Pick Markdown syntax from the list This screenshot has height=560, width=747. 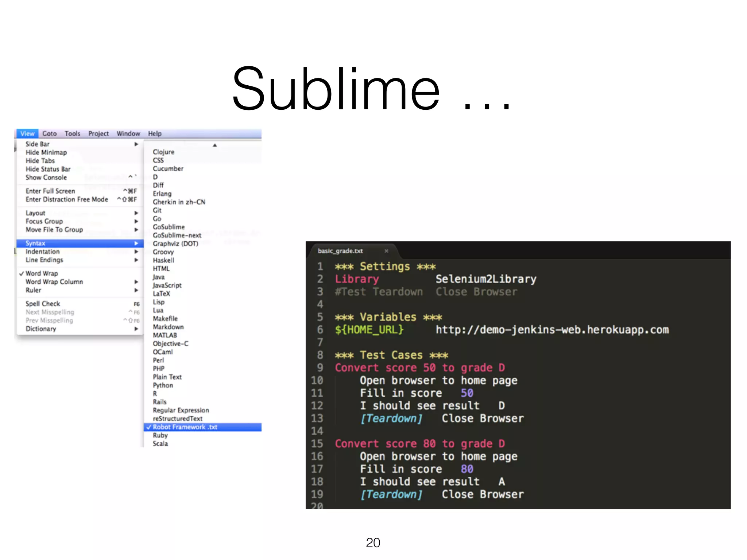click(x=168, y=327)
